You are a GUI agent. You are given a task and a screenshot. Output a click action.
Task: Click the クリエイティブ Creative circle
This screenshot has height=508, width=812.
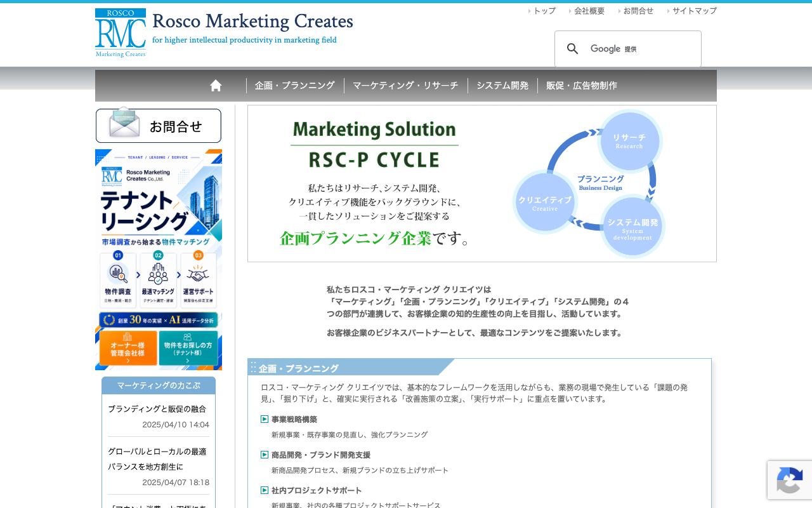point(545,203)
